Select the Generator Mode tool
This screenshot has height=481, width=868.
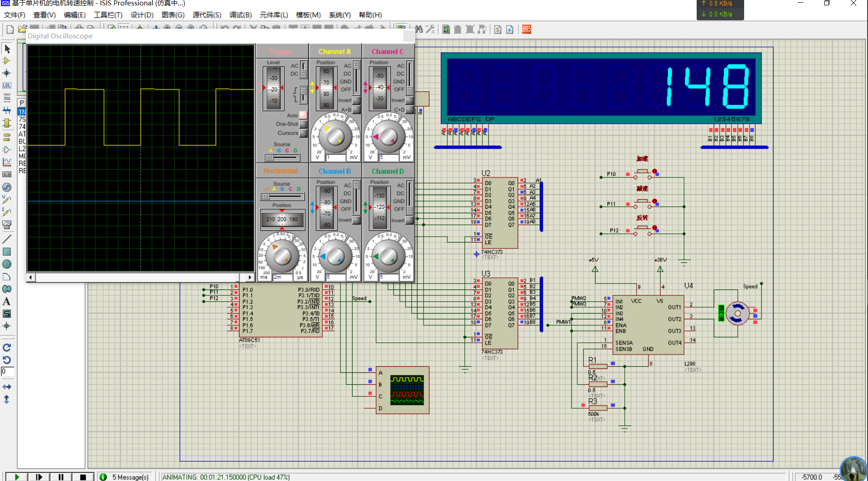(7, 187)
